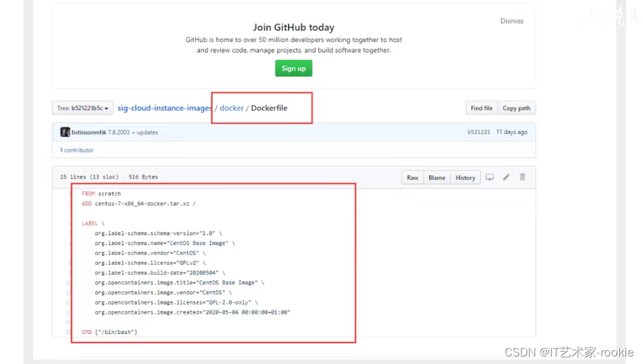
Task: Click the 'LABEL \' code line
Action: [93, 223]
